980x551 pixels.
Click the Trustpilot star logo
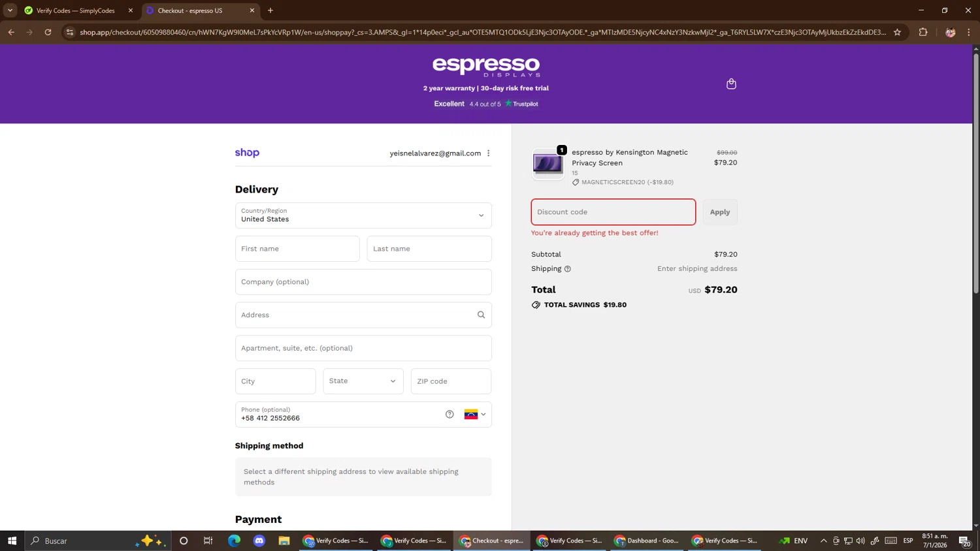click(521, 104)
